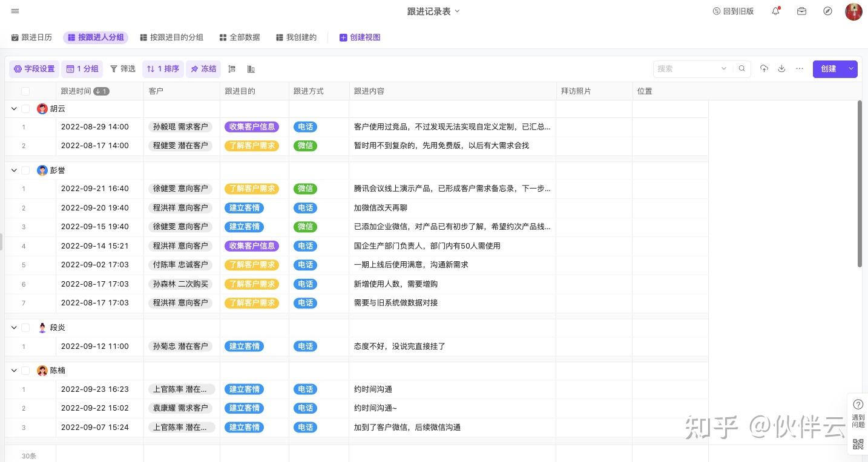Collapse the 胡云 group
The image size is (868, 462).
[13, 109]
